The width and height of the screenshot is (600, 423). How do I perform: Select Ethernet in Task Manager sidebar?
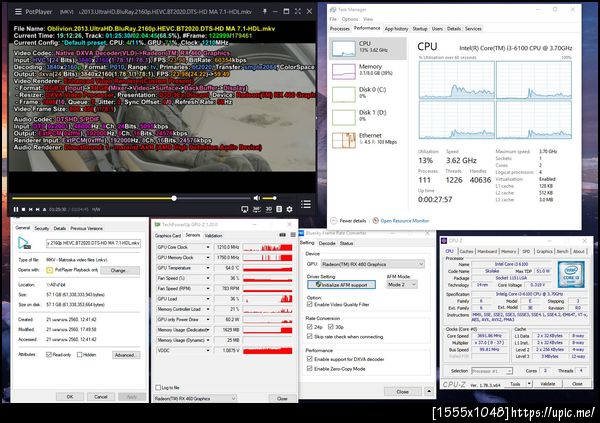(x=367, y=140)
